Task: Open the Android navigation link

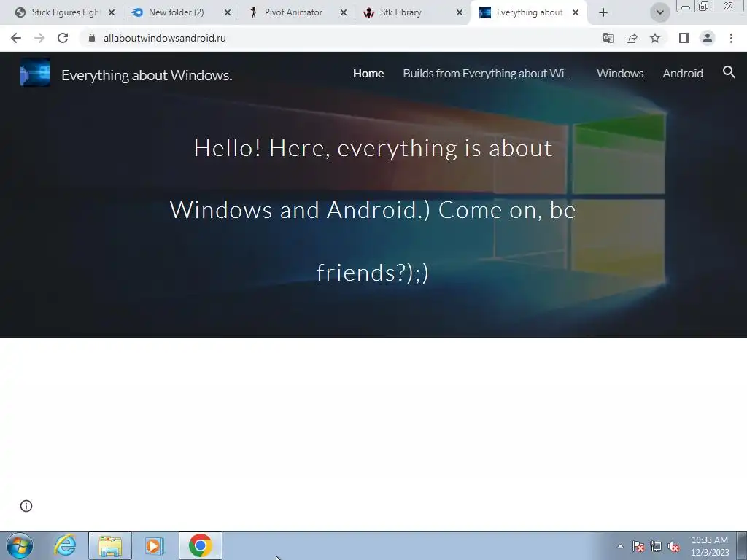Action: 682,74
